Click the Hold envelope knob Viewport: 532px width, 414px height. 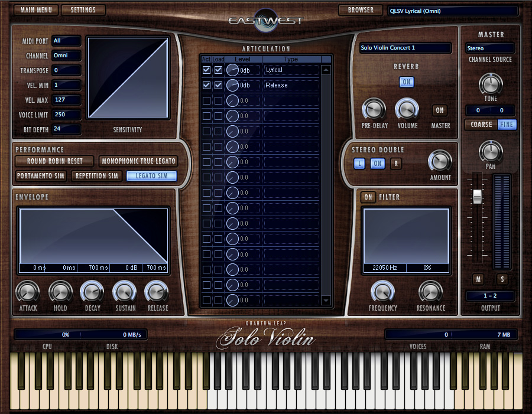(x=60, y=292)
